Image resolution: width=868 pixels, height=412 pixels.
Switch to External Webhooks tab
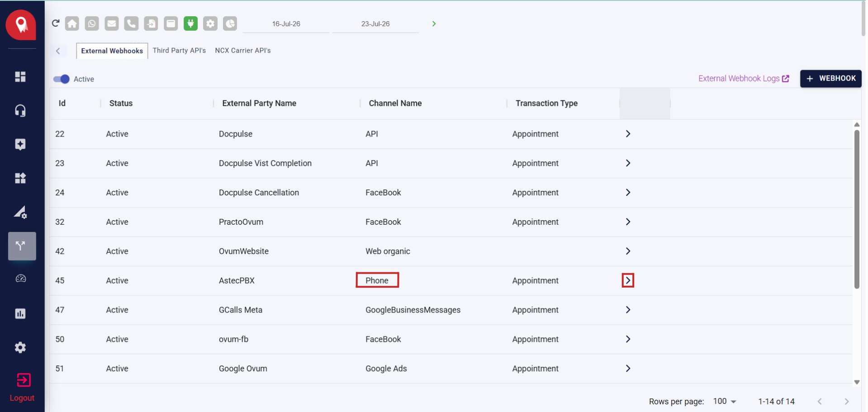pyautogui.click(x=112, y=51)
